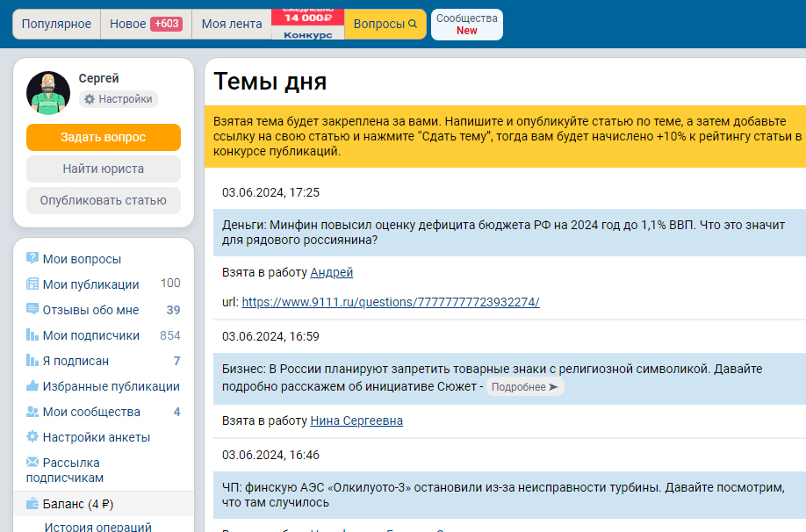Click the Конкурс 14 000₽ banner
The image size is (806, 532).
pyautogui.click(x=307, y=25)
